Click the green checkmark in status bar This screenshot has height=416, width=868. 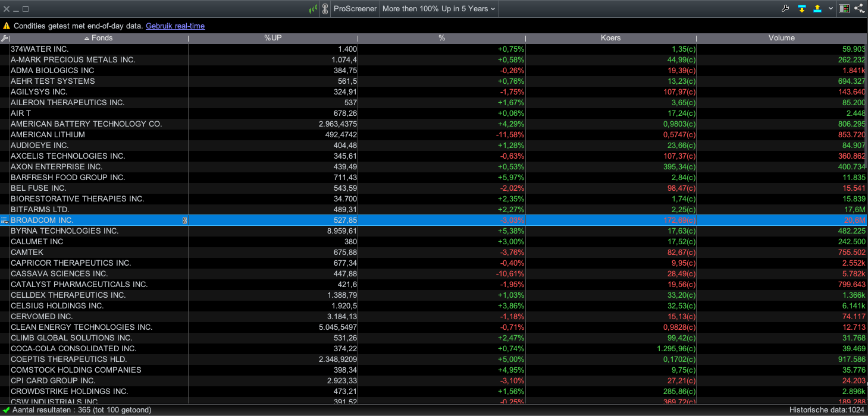(6, 410)
